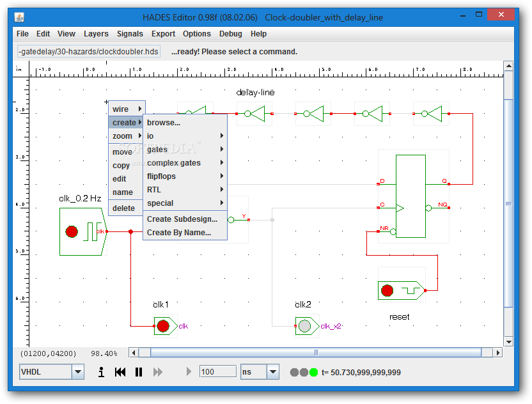Click the HADES Java application icon
The width and height of the screenshot is (532, 404).
[19, 17]
